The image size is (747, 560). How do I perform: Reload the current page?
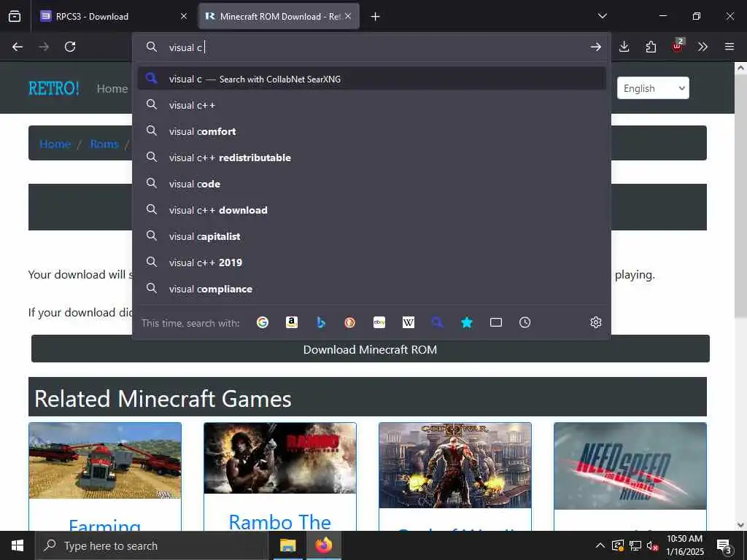[70, 47]
